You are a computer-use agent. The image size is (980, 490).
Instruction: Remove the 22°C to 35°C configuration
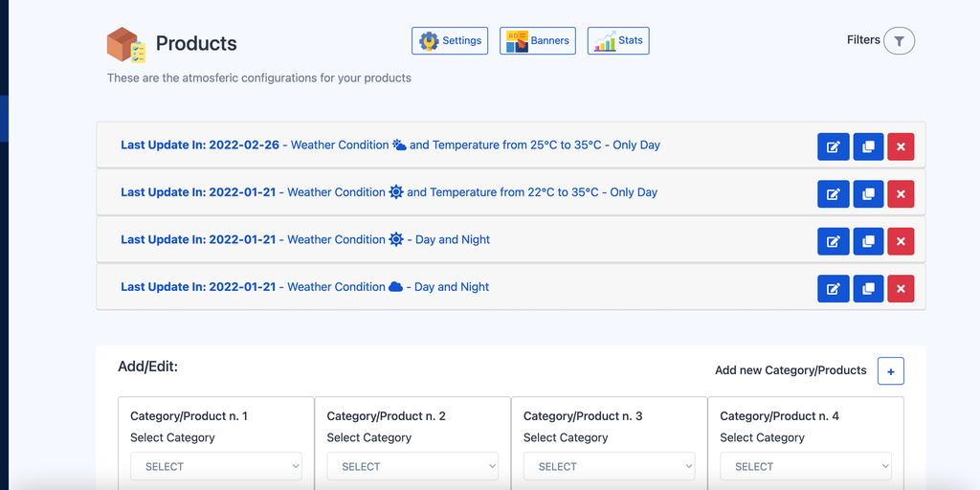[901, 193]
